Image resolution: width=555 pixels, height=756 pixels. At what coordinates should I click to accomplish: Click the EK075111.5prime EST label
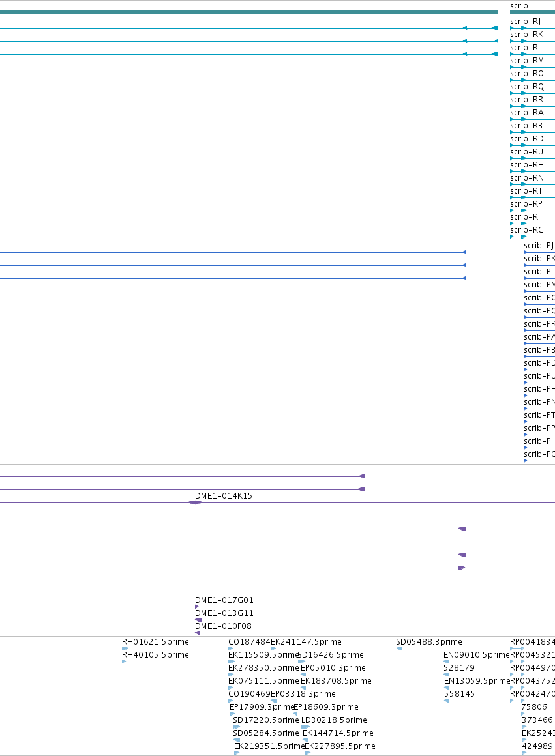pos(263,681)
